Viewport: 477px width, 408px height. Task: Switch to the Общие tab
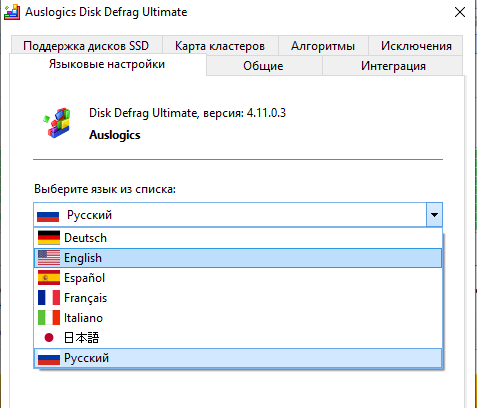(x=264, y=66)
